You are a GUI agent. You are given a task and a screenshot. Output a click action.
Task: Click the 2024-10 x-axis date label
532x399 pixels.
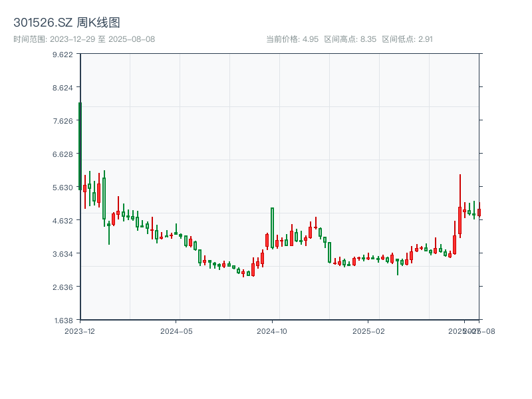[x=273, y=331]
